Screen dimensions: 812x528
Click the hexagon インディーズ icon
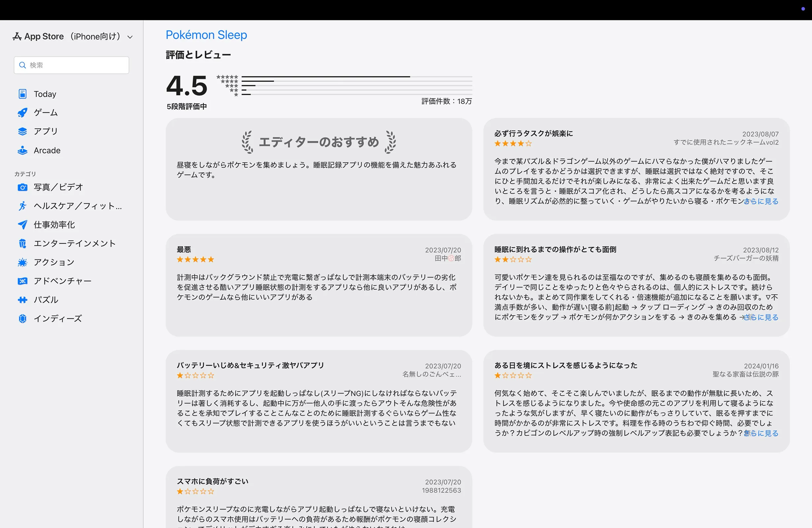click(22, 318)
